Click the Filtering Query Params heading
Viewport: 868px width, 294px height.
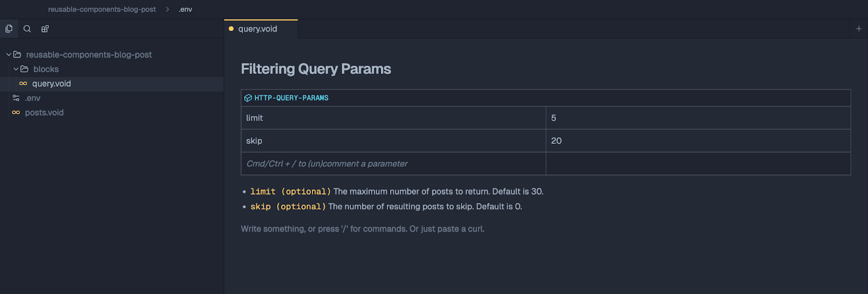[x=316, y=69]
